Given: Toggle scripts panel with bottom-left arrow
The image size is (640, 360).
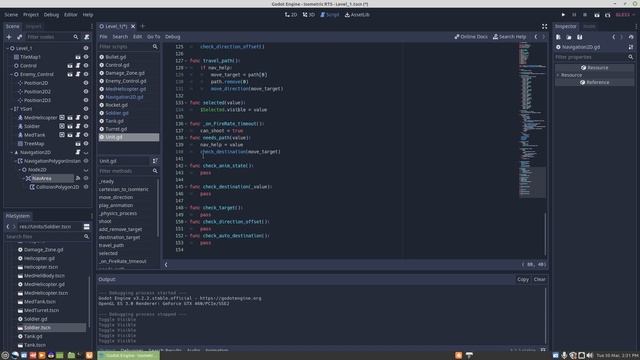Looking at the screenshot, I should [x=166, y=264].
